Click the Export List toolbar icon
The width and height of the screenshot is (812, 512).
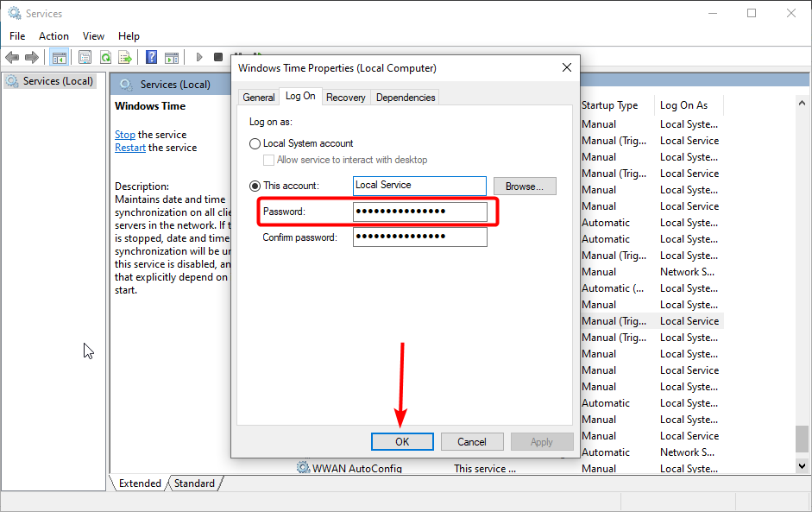(x=125, y=57)
